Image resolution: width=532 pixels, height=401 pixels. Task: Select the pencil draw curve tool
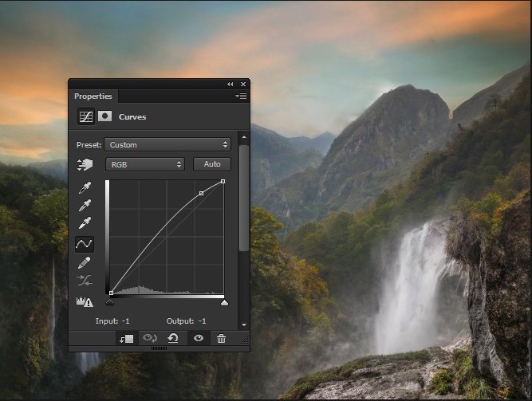(x=84, y=262)
